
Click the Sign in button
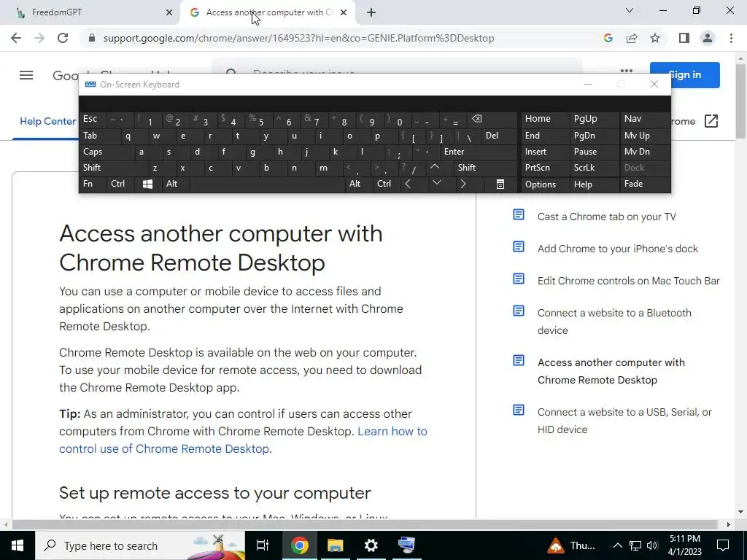684,75
